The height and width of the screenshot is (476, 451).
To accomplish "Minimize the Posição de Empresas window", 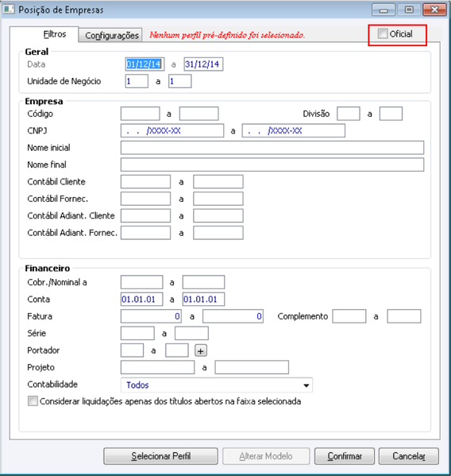I will (x=384, y=10).
